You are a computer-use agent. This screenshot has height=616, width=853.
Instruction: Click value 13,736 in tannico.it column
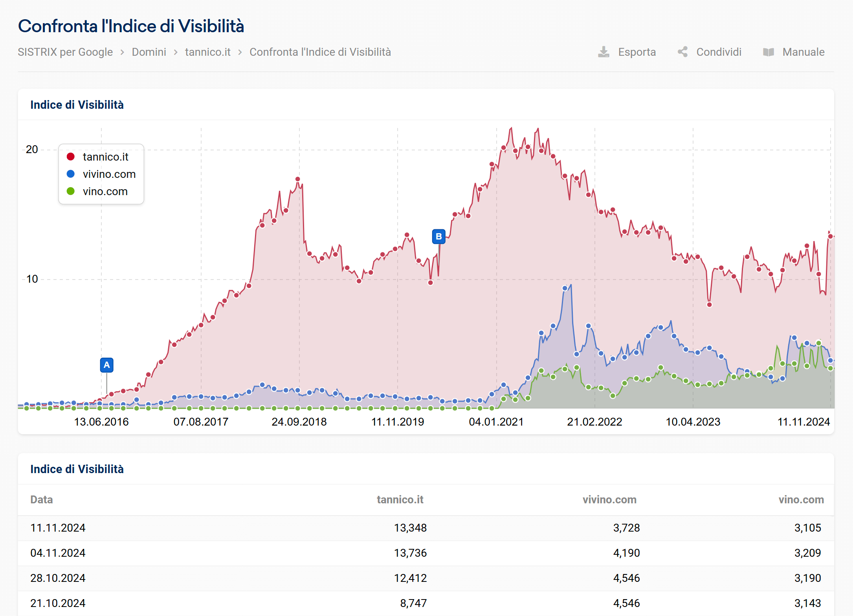410,553
